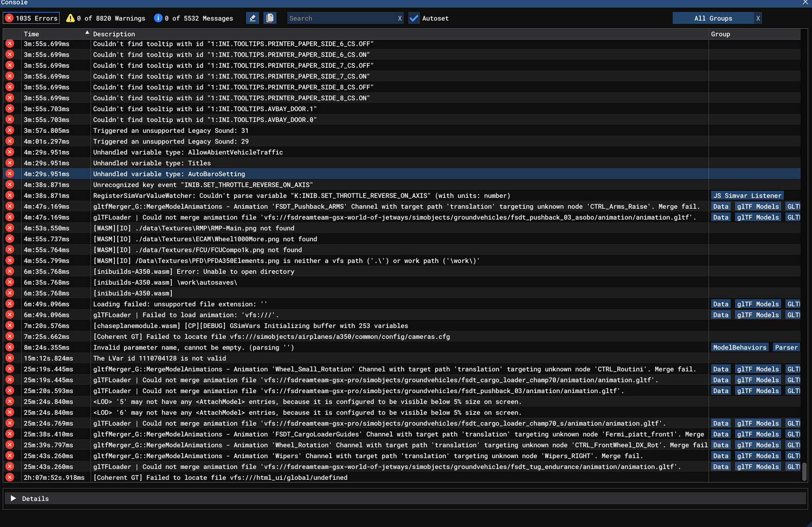
Task: Toggle the Warnings filter
Action: pos(106,18)
